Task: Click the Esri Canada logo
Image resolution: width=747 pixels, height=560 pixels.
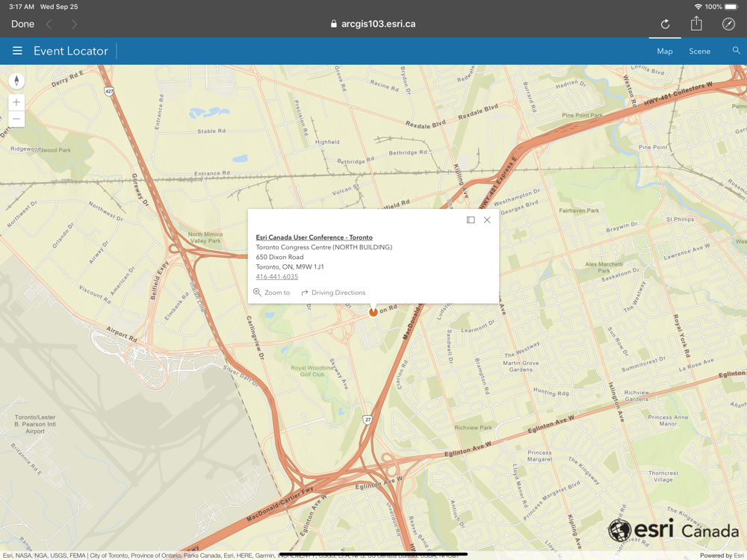Action: tap(672, 530)
